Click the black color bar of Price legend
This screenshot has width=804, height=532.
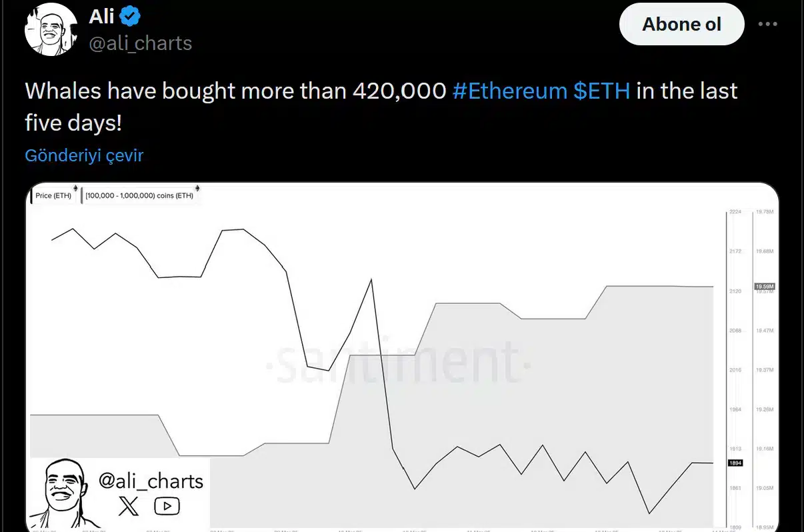coord(31,196)
